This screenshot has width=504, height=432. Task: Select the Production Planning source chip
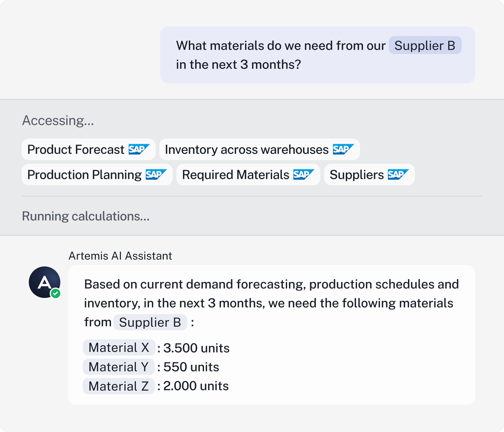tap(84, 175)
